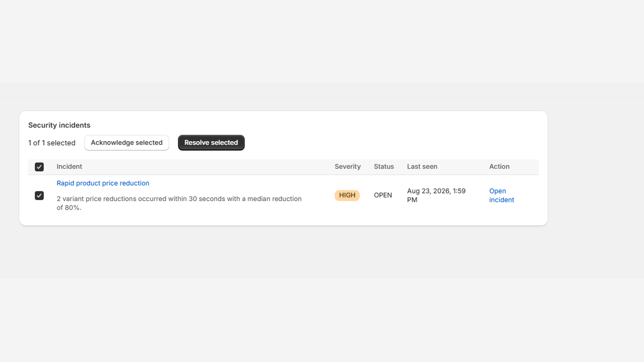Click the Security incidents heading
Image resolution: width=644 pixels, height=362 pixels.
(59, 125)
